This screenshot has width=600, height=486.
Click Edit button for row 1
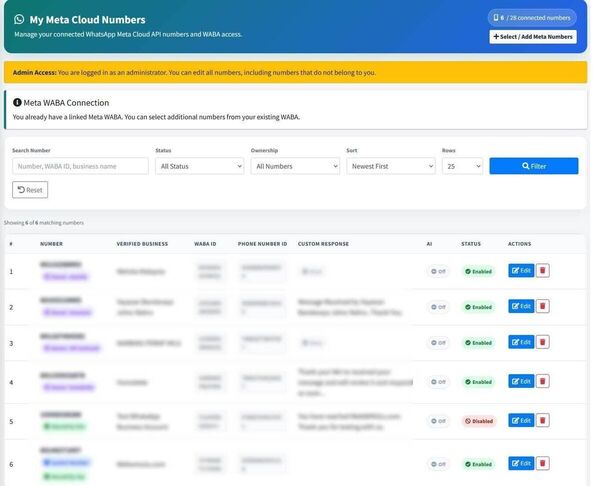[x=521, y=271]
